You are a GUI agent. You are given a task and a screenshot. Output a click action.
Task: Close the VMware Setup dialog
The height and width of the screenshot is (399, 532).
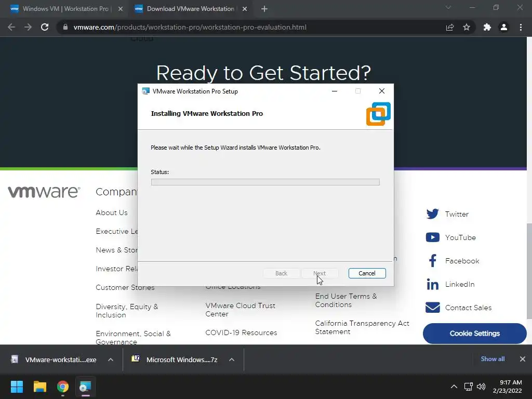[x=382, y=91]
